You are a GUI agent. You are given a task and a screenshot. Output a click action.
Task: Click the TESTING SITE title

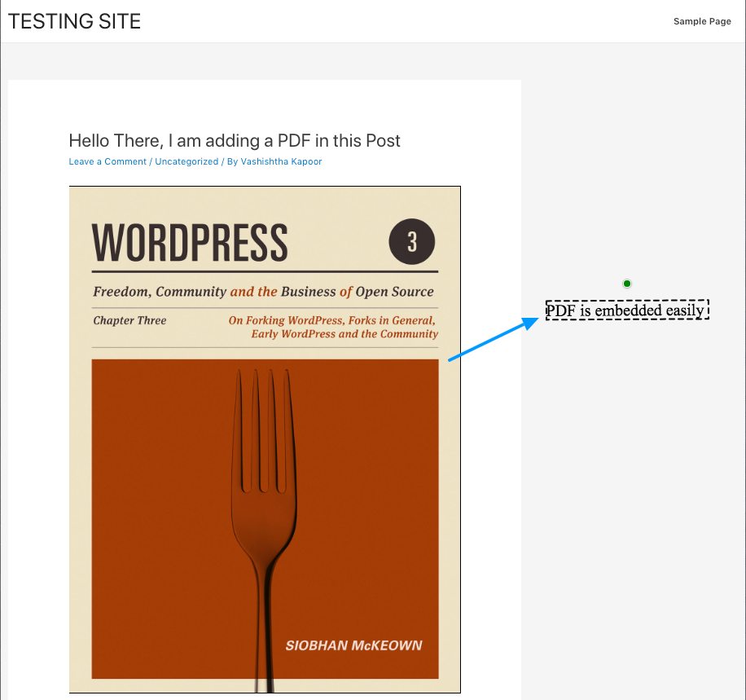(x=74, y=21)
